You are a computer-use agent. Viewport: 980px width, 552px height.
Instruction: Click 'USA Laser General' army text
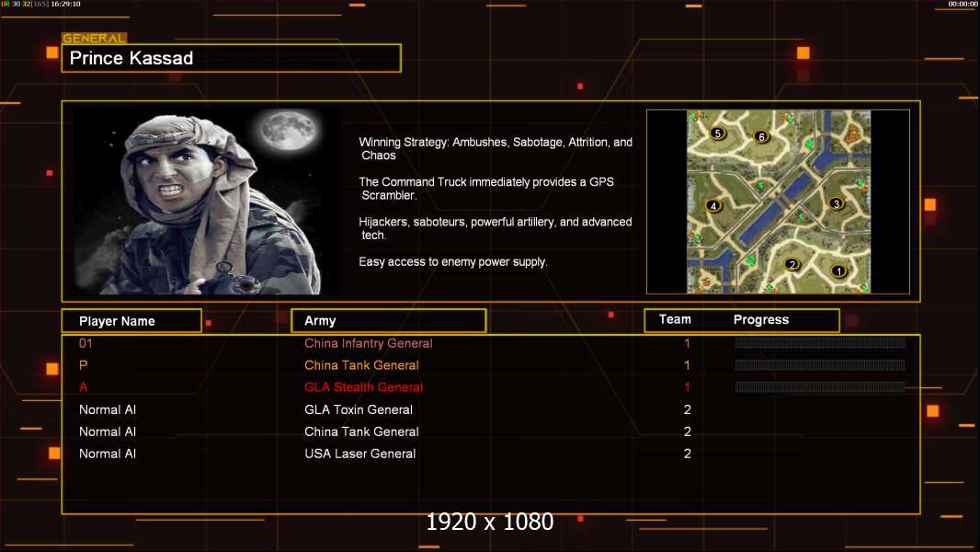360,454
